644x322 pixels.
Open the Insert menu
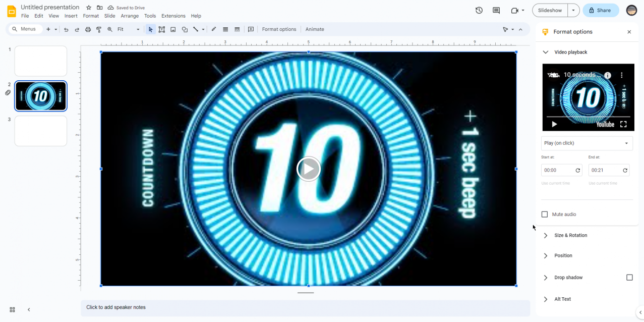click(71, 16)
